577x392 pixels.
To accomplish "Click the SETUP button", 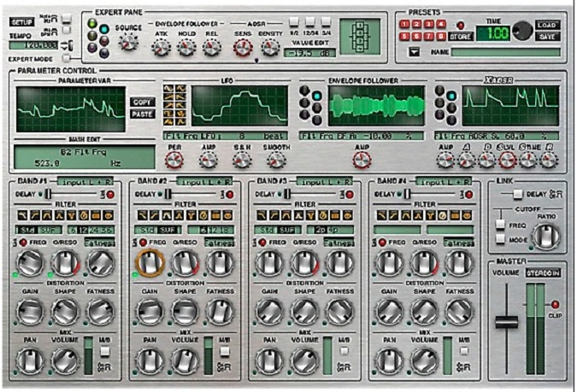I will click(x=21, y=22).
